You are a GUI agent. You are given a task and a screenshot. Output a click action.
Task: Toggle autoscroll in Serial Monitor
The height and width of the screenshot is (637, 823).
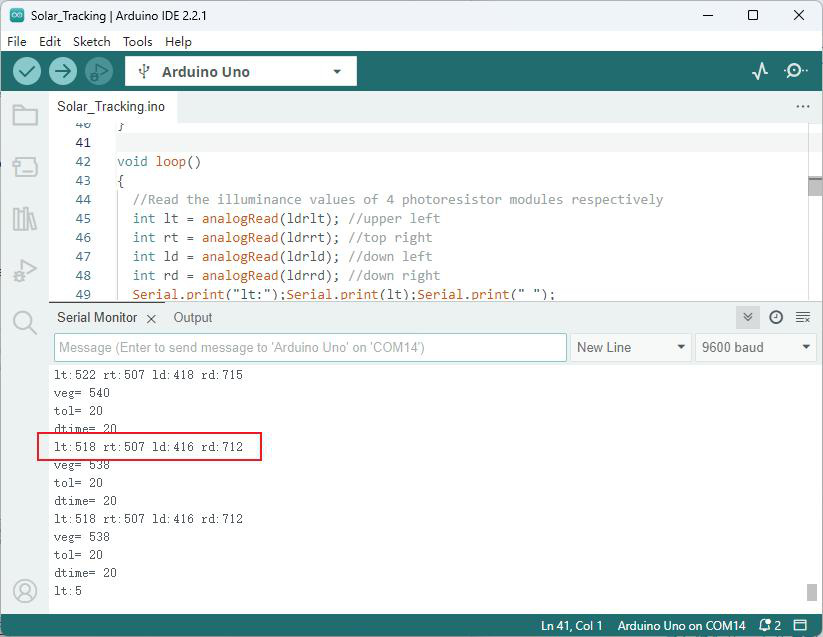point(748,317)
